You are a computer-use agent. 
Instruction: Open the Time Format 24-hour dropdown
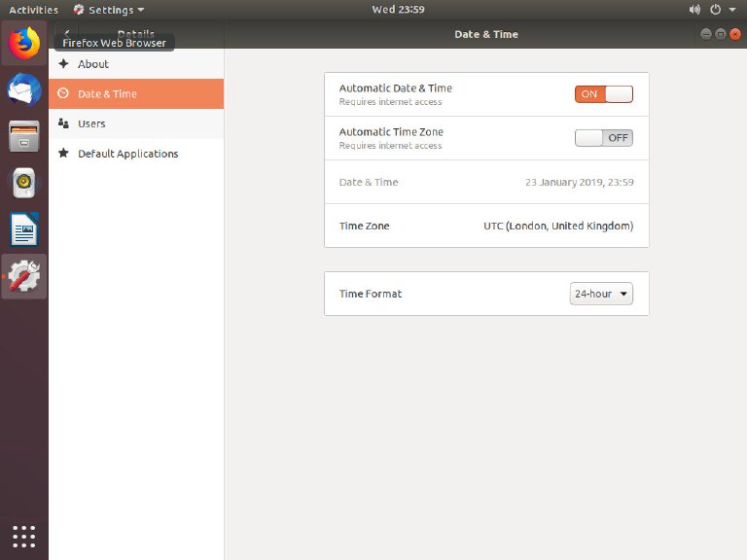[601, 294]
